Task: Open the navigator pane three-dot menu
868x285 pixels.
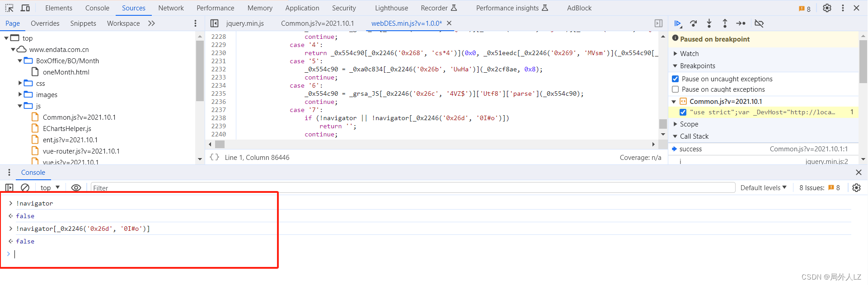Action: click(195, 23)
